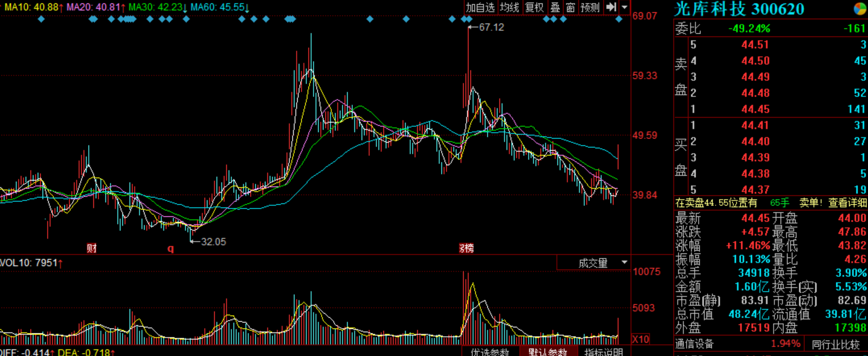Viewport: 868px width, 356px height.
Task: Open the 同行业比较 industry comparison
Action: (x=836, y=344)
